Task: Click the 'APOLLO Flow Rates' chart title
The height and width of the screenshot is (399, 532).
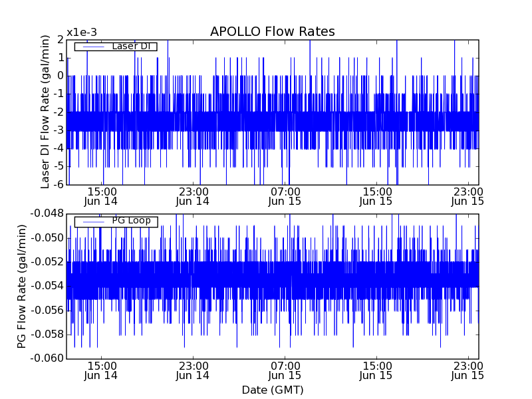Action: (x=273, y=31)
